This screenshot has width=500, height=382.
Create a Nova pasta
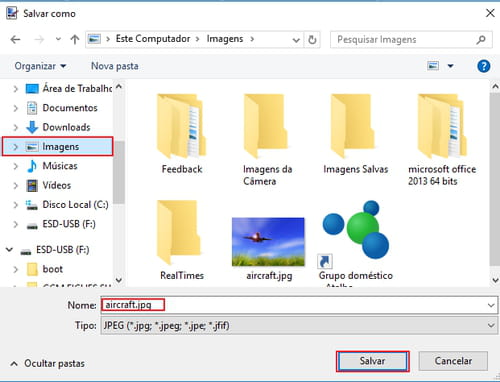pos(115,66)
